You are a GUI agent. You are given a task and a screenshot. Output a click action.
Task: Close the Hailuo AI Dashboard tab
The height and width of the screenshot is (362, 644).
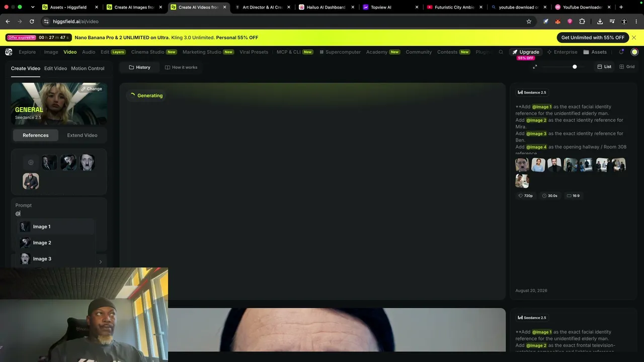[353, 8]
